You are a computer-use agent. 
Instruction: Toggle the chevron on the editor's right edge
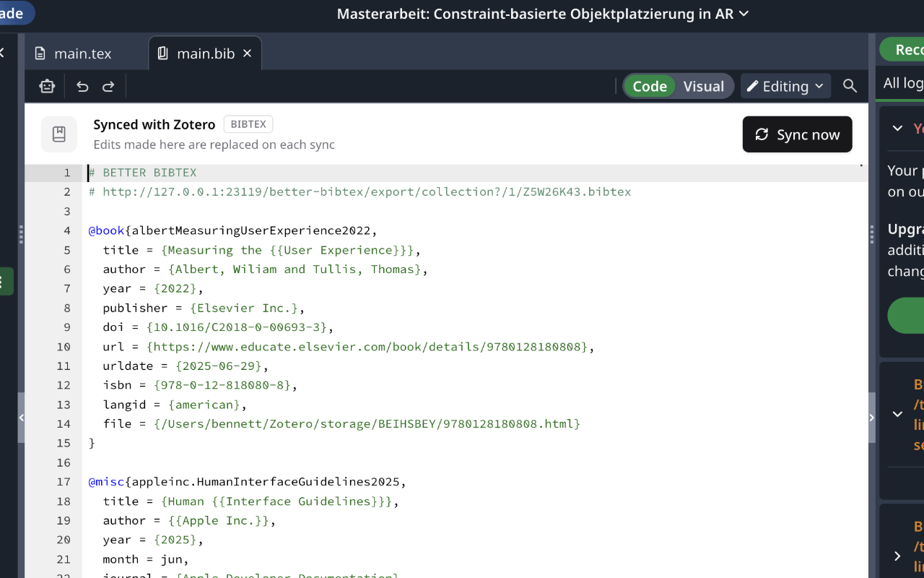point(872,418)
